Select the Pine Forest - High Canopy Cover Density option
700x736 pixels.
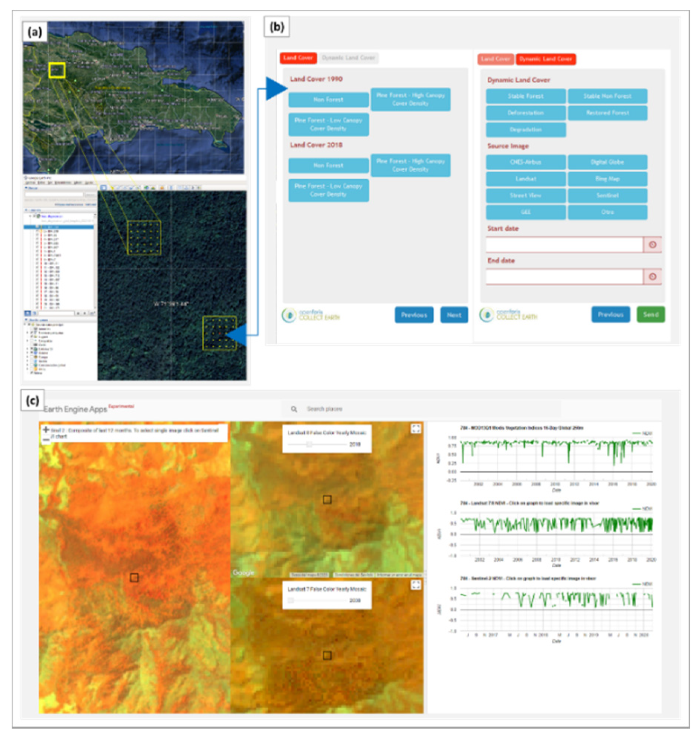coord(410,99)
